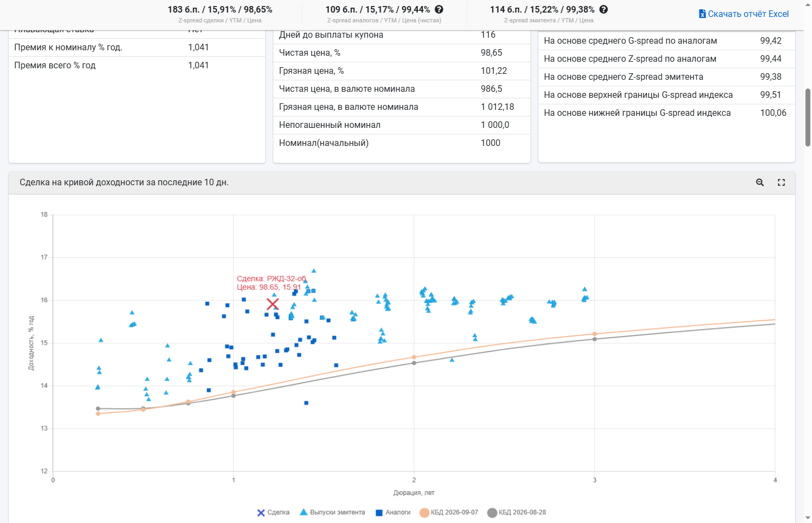Click the Z-spread сделки summary value
The height and width of the screenshot is (523, 812).
click(220, 9)
